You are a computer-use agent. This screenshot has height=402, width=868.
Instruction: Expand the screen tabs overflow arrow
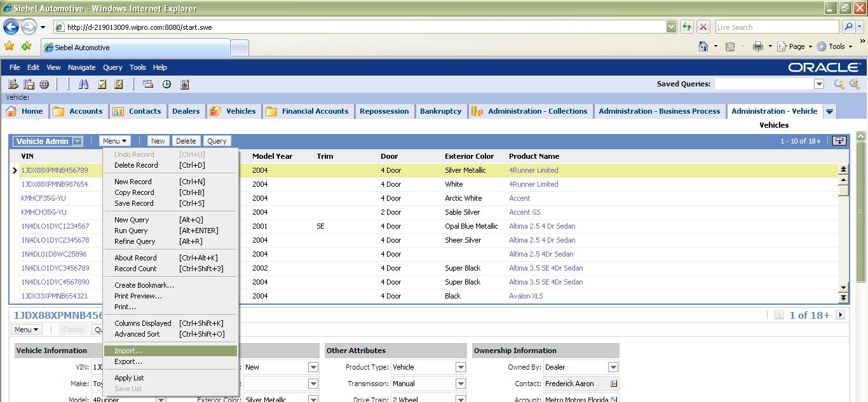coord(829,111)
